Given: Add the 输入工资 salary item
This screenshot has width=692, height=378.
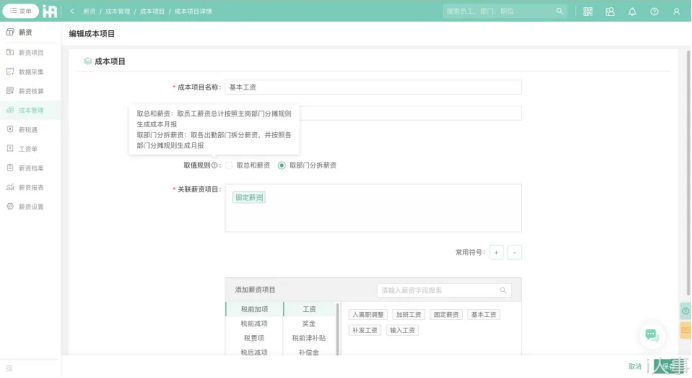Looking at the screenshot, I should point(402,330).
